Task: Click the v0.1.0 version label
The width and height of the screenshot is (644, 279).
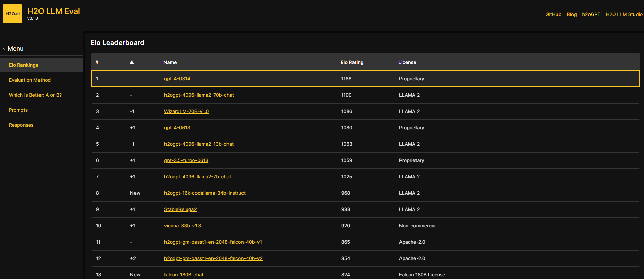Action: pos(33,18)
